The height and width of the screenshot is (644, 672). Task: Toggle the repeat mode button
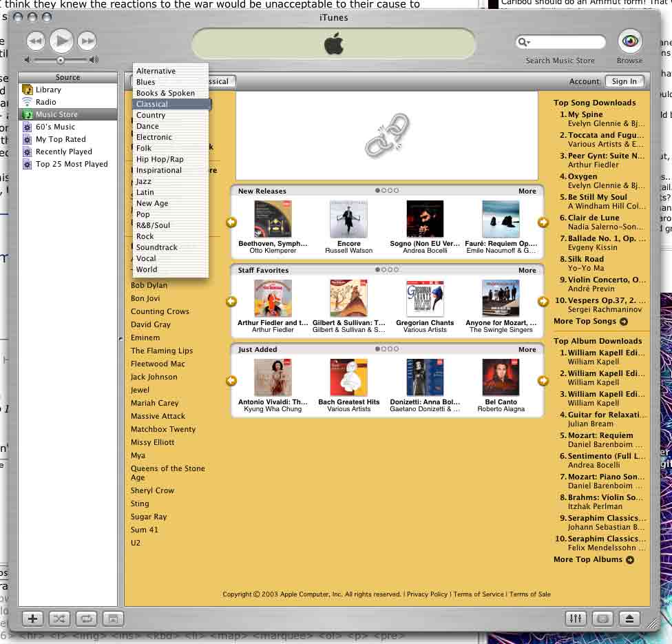pyautogui.click(x=86, y=619)
